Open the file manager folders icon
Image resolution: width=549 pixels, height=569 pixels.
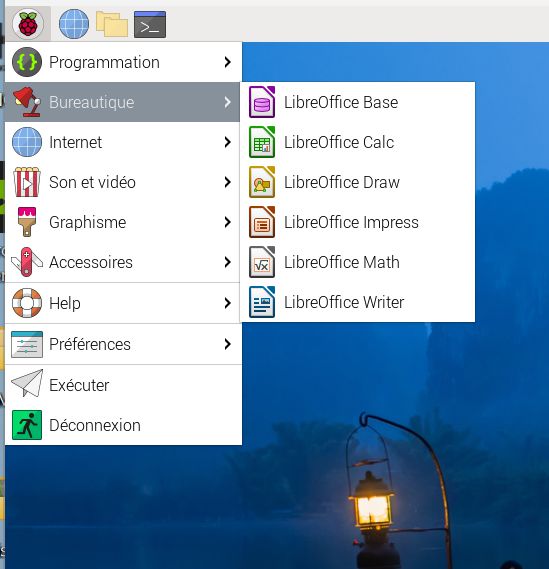click(x=112, y=24)
